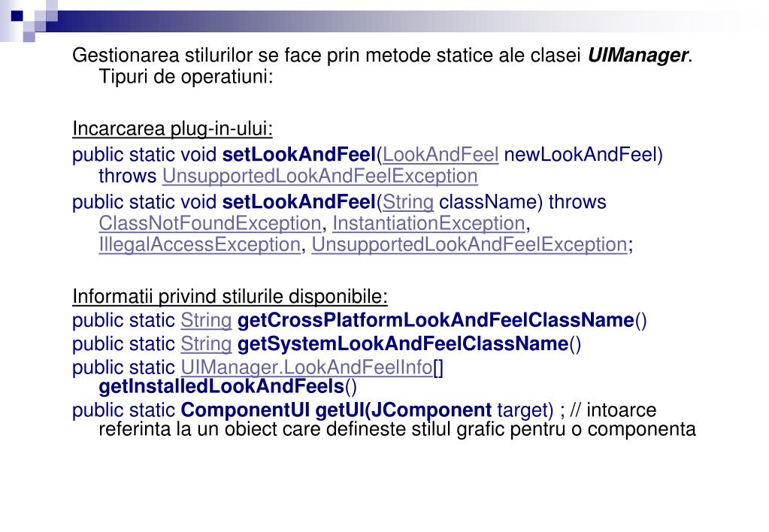Follow the ClassNotFoundException link
Image resolution: width=769 pixels, height=532 pixels.
(x=210, y=224)
